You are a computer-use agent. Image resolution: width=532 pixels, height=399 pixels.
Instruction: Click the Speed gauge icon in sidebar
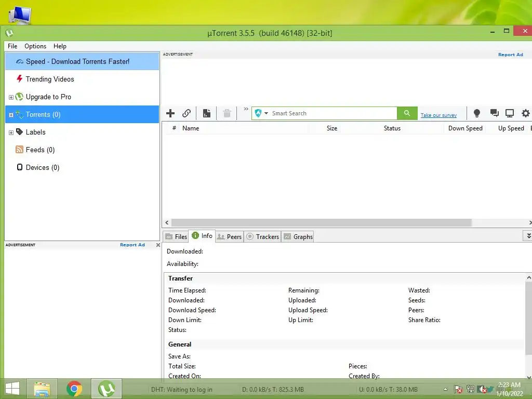[20, 62]
